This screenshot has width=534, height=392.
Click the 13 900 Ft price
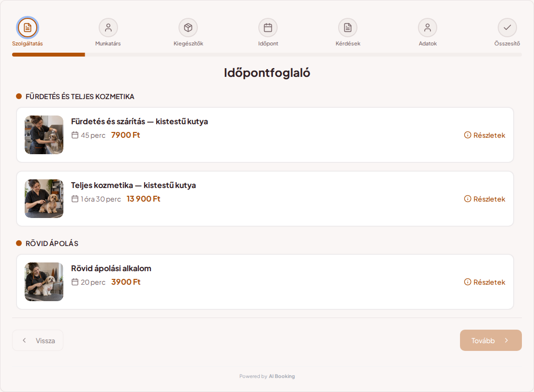click(x=143, y=199)
